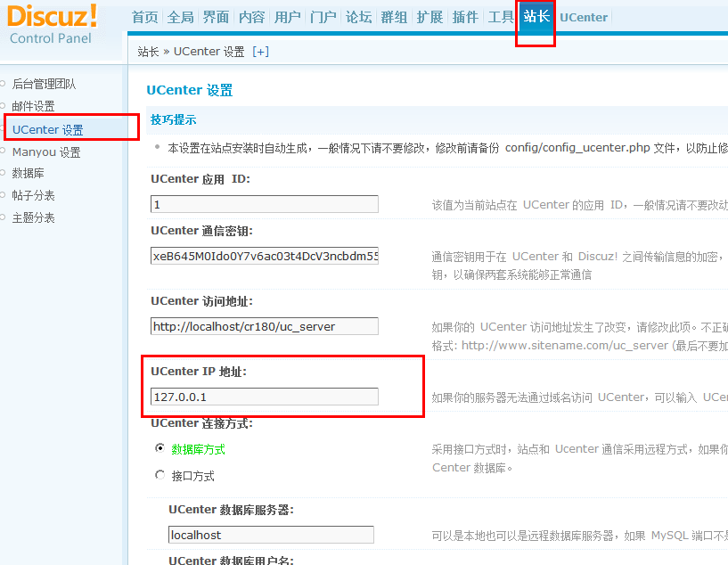
Task: Go to the 门户 tab
Action: 323,17
